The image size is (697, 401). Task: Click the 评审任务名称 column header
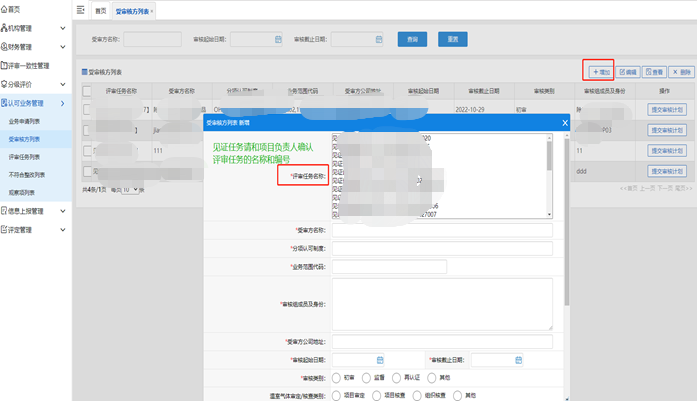click(x=121, y=91)
